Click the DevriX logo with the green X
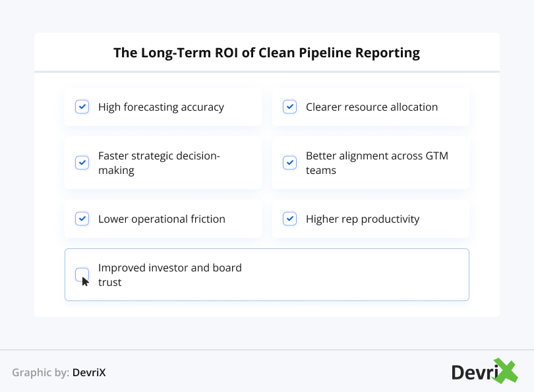This screenshot has width=534, height=392. pos(485,371)
